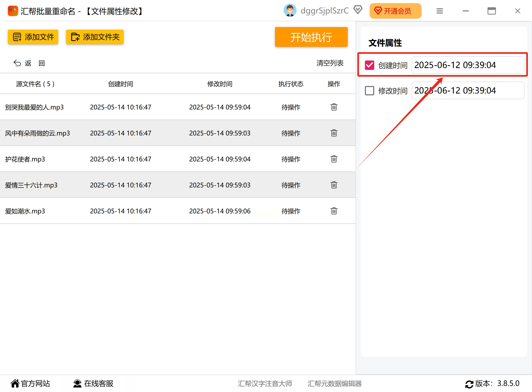This screenshot has width=532, height=392.
Task: Open 官方网站 home link
Action: click(x=30, y=383)
